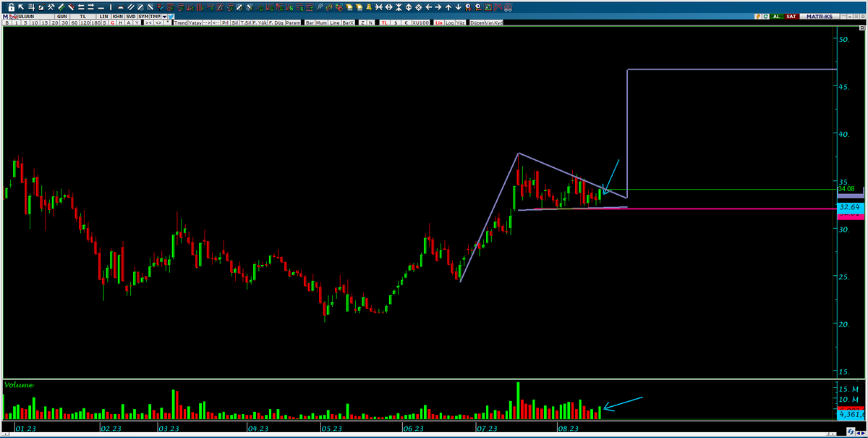
Task: Open the GUN period field
Action: (x=61, y=16)
